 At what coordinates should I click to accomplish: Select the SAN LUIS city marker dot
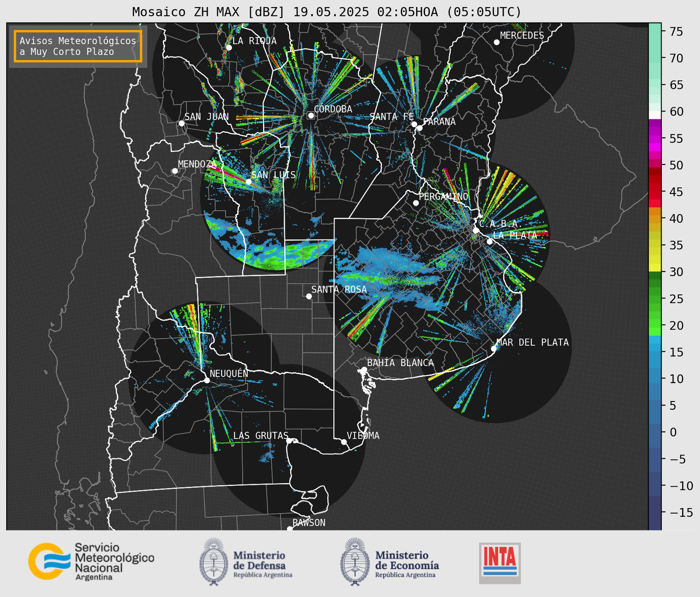coord(249,181)
